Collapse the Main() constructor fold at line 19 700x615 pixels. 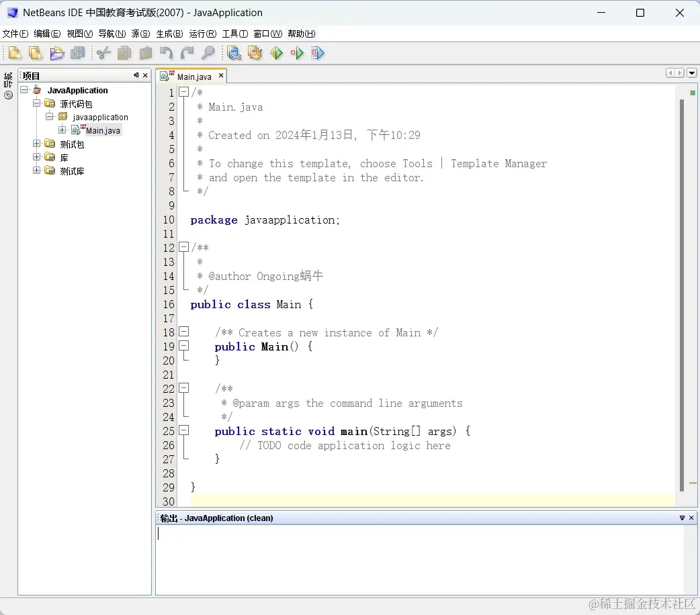[183, 346]
